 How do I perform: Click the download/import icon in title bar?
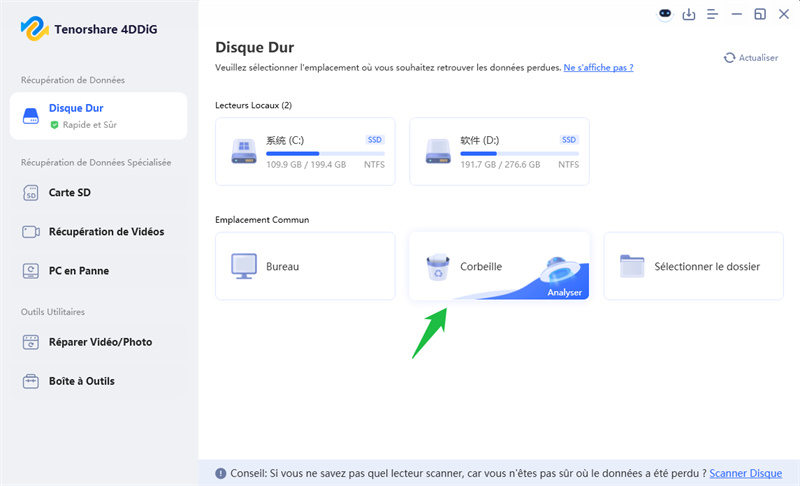click(x=689, y=14)
